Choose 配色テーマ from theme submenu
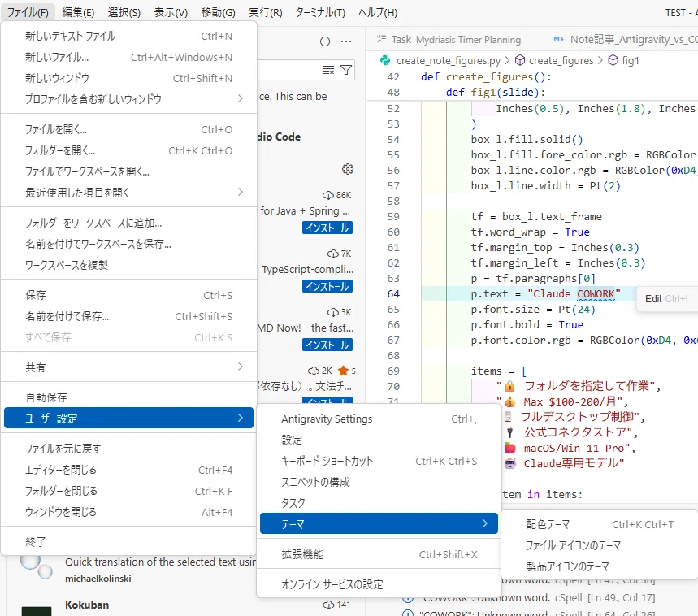The width and height of the screenshot is (698, 616). pyautogui.click(x=600, y=524)
